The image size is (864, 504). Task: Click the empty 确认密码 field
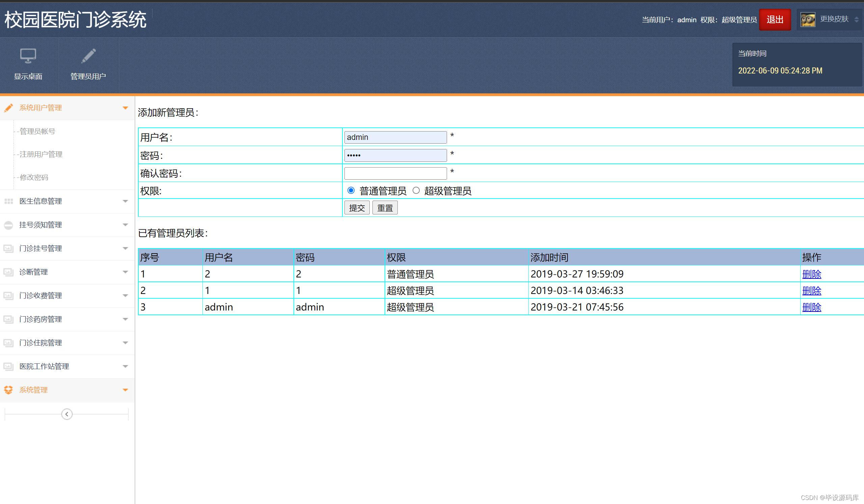coord(396,173)
